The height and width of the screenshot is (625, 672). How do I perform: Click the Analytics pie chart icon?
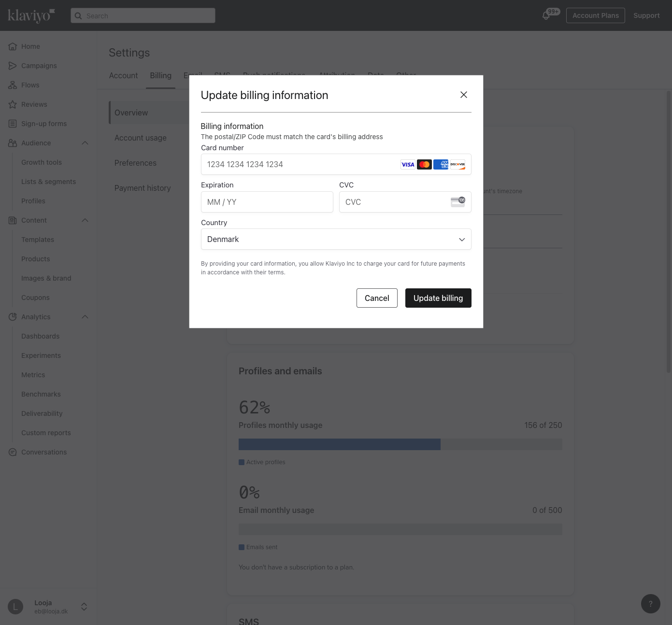(13, 317)
